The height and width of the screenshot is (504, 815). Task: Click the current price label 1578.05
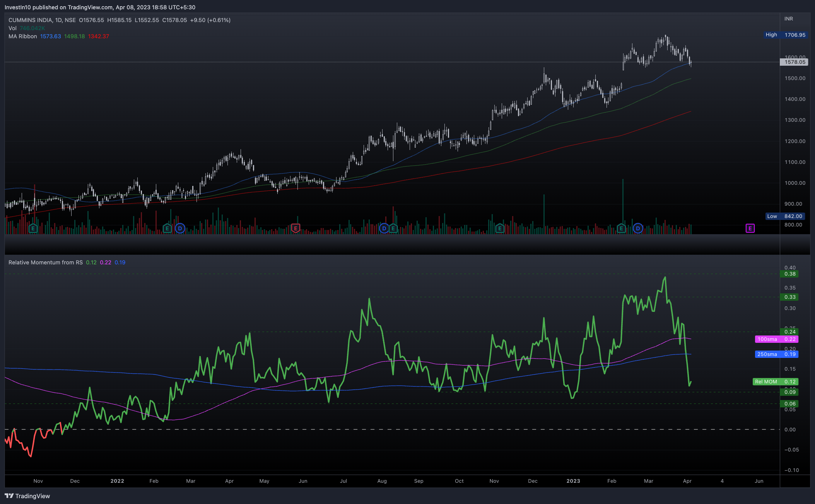794,62
